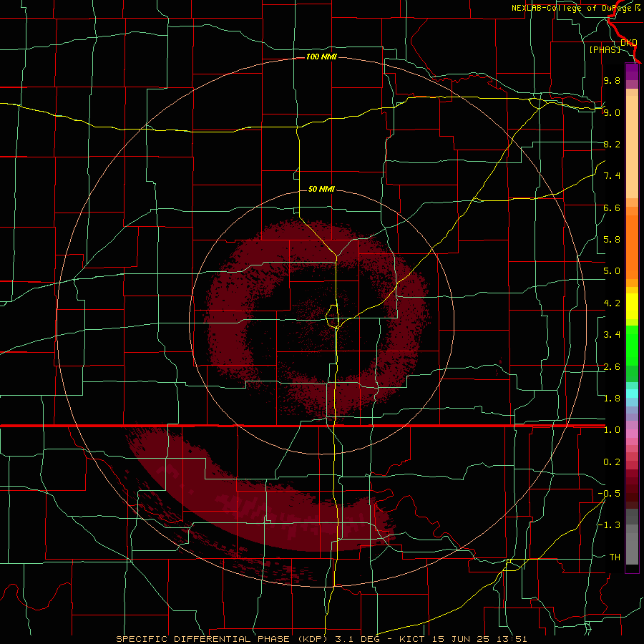This screenshot has height=644, width=644.
Task: Click the 'KICT 15 JUN 25 13:51' timestamp text
Action: tap(463, 639)
